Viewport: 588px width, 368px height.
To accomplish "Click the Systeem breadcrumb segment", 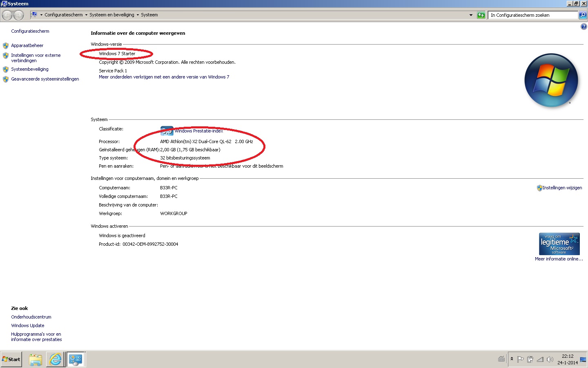I will pyautogui.click(x=149, y=15).
